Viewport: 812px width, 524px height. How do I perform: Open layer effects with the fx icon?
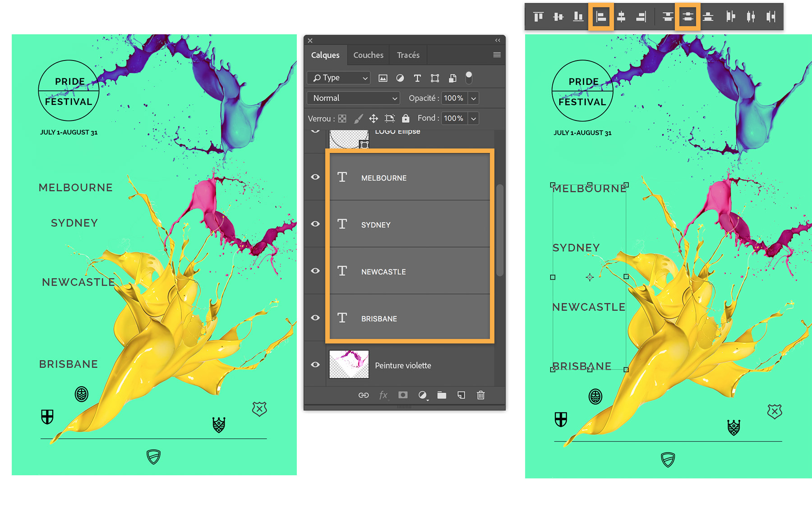(383, 395)
